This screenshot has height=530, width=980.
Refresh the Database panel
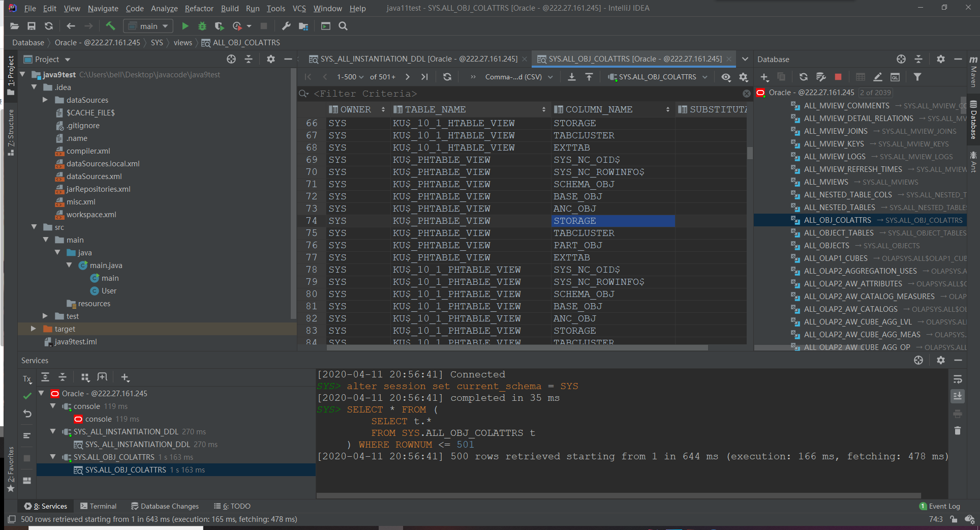point(803,77)
